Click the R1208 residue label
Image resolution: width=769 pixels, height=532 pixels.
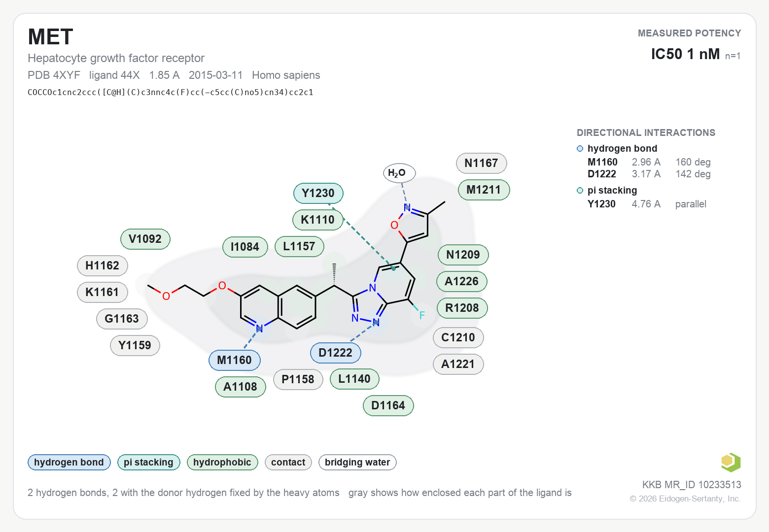462,308
